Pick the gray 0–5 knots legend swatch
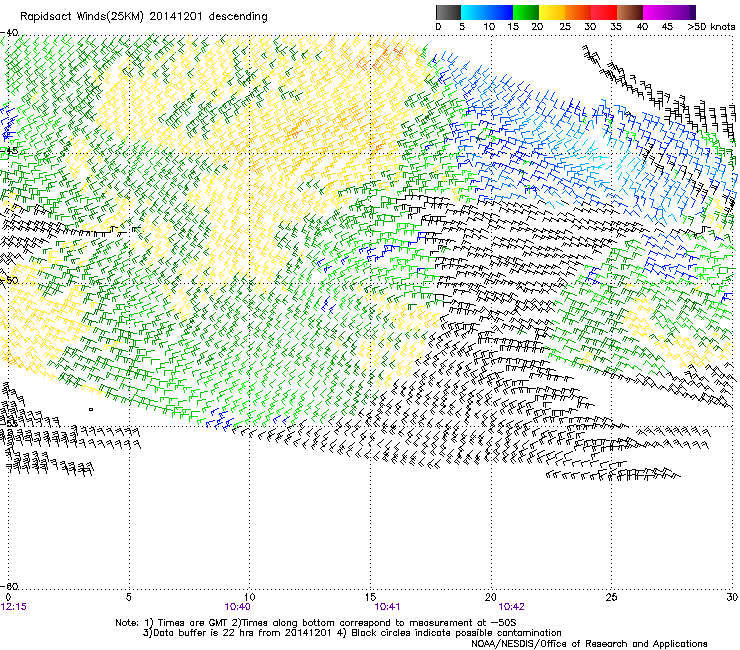 (x=448, y=12)
